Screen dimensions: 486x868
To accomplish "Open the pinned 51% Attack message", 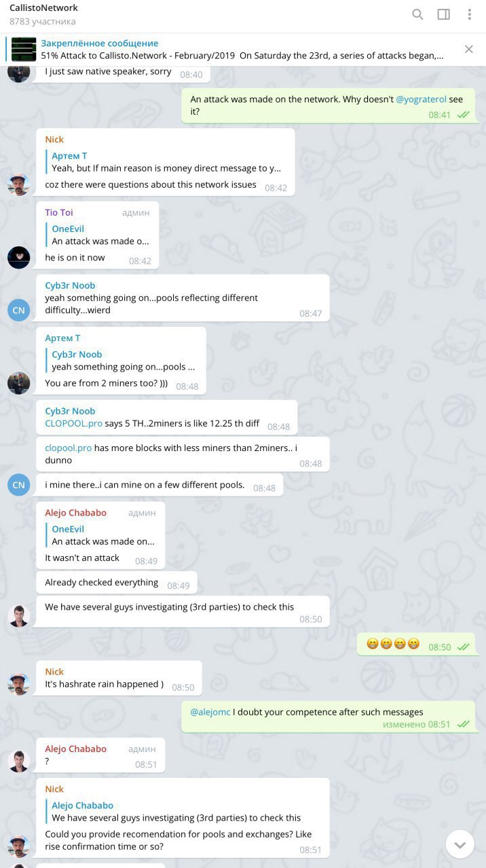I will pyautogui.click(x=242, y=50).
